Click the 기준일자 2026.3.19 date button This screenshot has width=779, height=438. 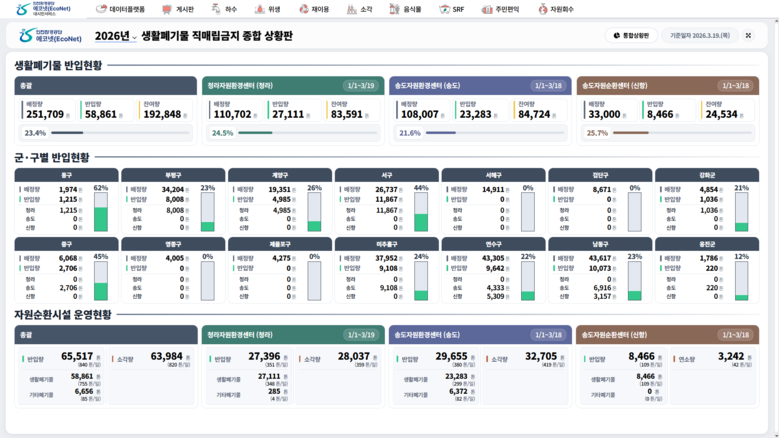point(699,35)
